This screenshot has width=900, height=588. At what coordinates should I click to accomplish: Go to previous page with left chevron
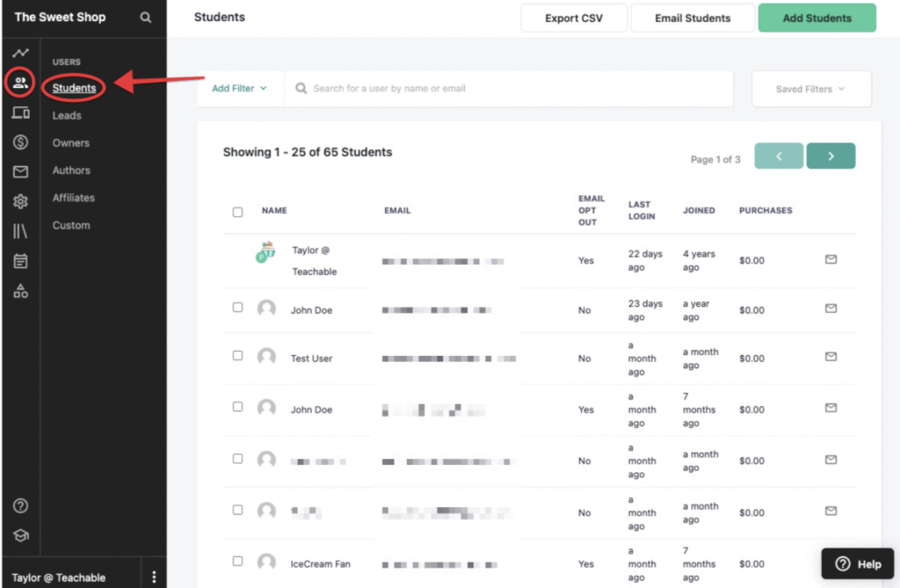[x=779, y=156]
